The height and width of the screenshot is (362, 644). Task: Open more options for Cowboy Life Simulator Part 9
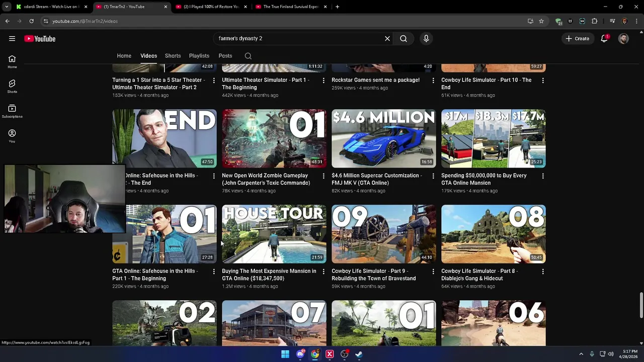tap(433, 271)
